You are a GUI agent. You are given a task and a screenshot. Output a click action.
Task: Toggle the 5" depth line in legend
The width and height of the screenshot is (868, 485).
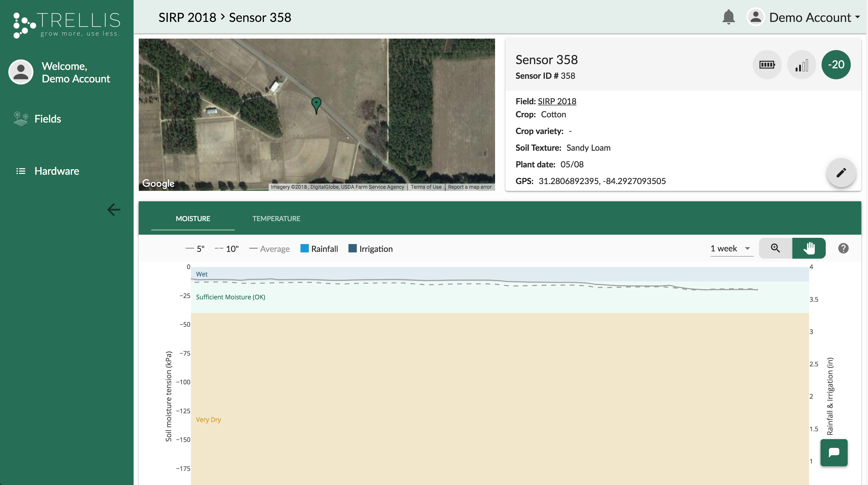(x=195, y=249)
